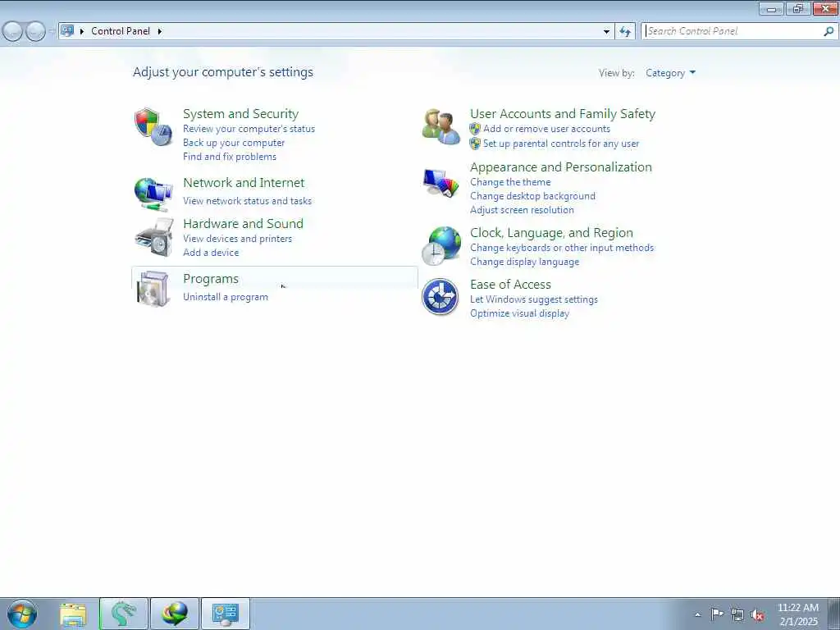Screen dimensions: 840x630
Task: Click Back up your computer
Action: pyautogui.click(x=234, y=143)
